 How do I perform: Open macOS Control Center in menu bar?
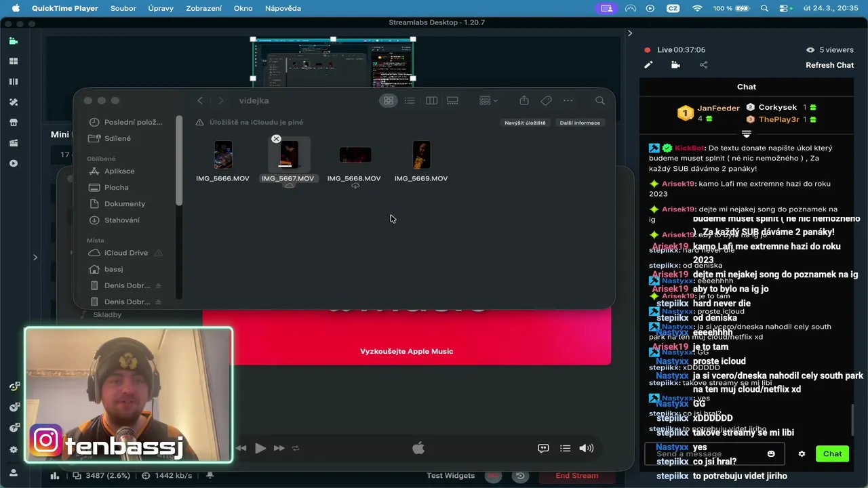[785, 8]
